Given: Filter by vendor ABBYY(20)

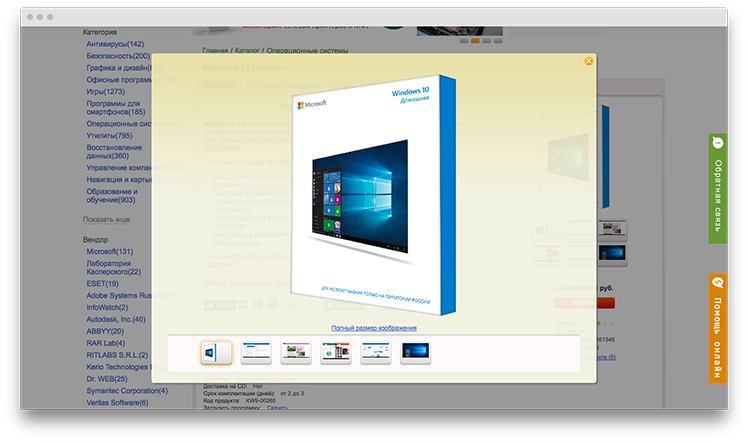Looking at the screenshot, I should (x=105, y=331).
